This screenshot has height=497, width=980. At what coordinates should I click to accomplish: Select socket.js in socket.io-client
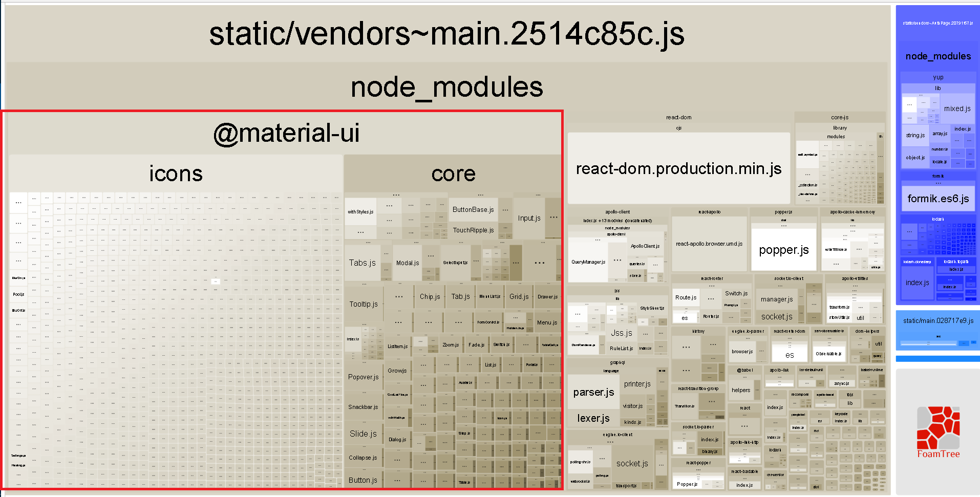pyautogui.click(x=777, y=317)
